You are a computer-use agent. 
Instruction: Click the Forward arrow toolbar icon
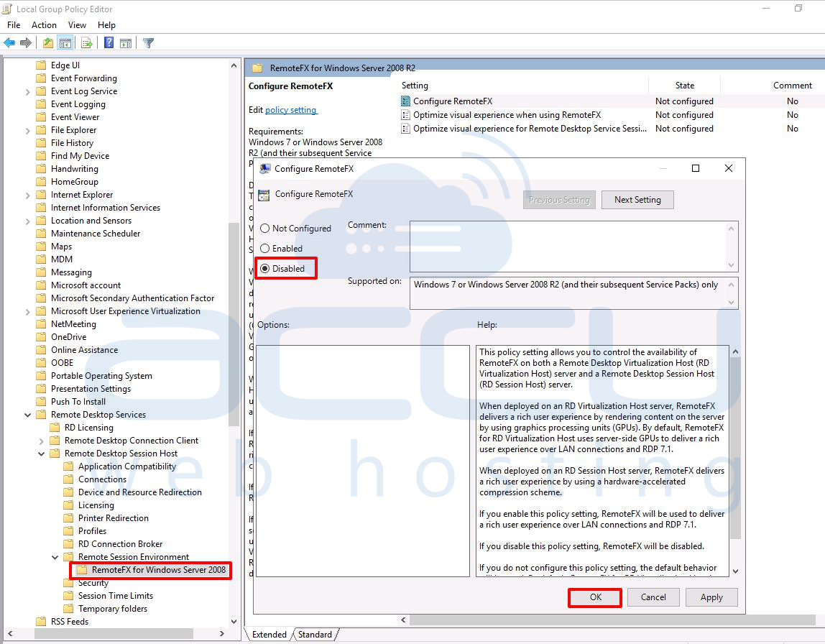(x=25, y=43)
